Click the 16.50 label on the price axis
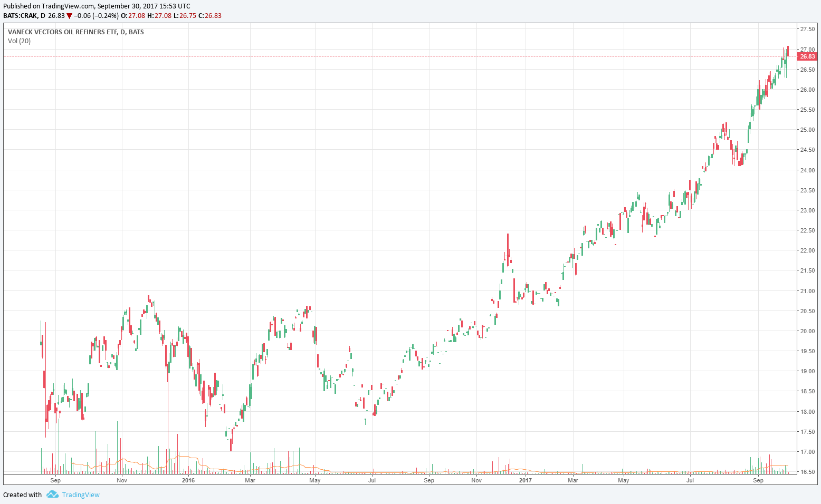This screenshot has height=504, width=821. pyautogui.click(x=807, y=472)
